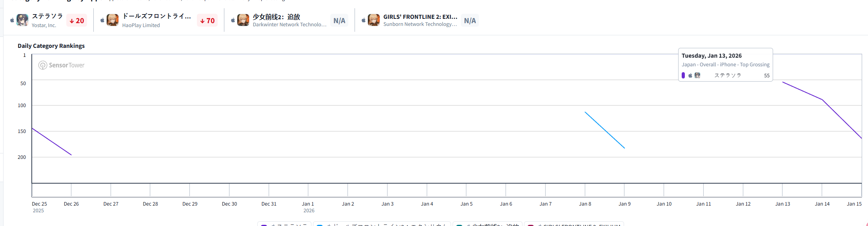Click the Jan 15 date label

coord(854,204)
